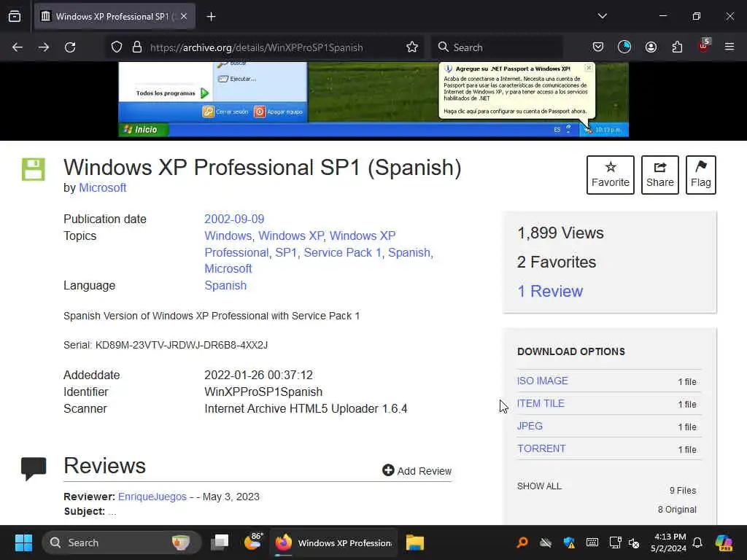The height and width of the screenshot is (560, 747).
Task: Click the orange magnifier tray icon
Action: [x=522, y=542]
